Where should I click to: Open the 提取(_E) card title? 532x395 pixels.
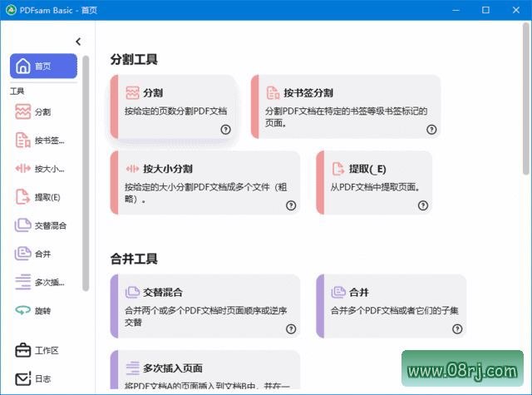tap(367, 169)
